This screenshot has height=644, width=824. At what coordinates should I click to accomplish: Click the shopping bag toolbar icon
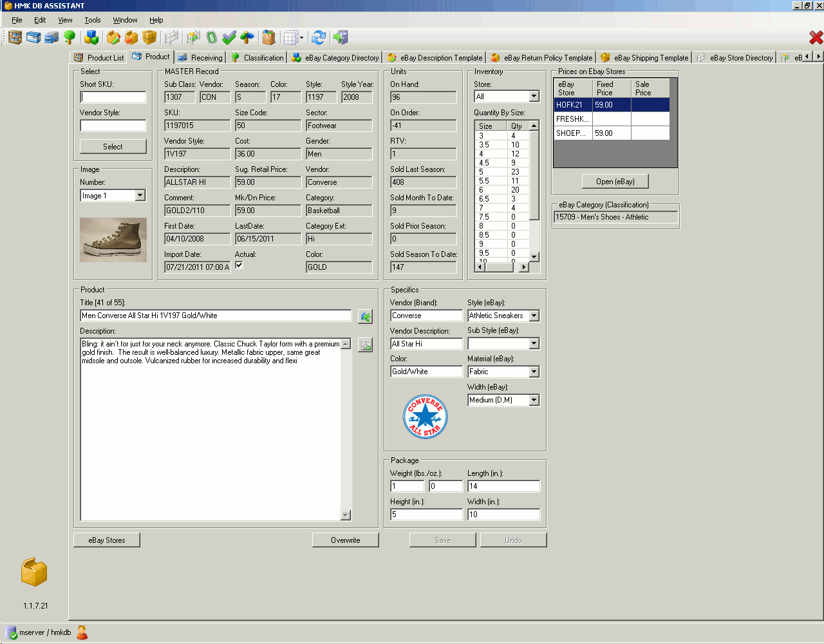(269, 37)
